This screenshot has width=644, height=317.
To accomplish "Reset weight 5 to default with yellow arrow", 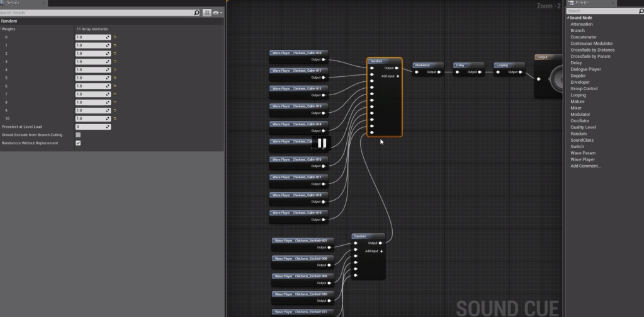I will (115, 78).
